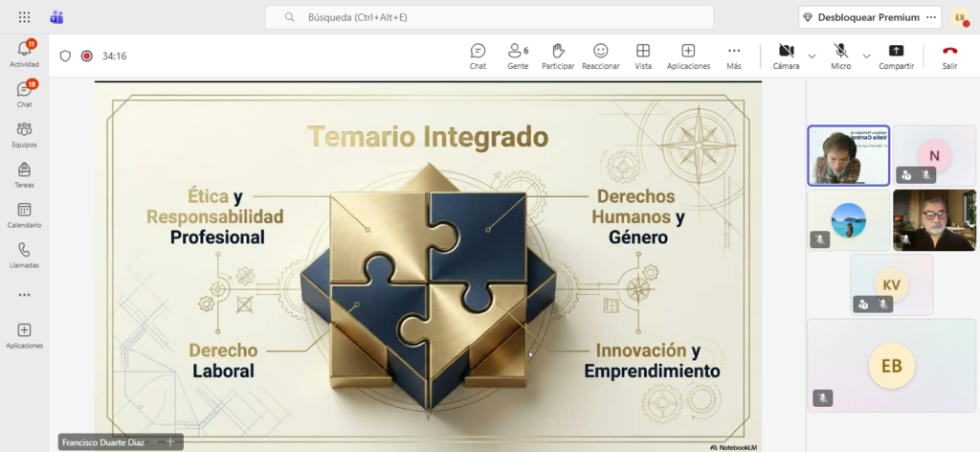
Task: Open the Más options menu
Action: (734, 56)
